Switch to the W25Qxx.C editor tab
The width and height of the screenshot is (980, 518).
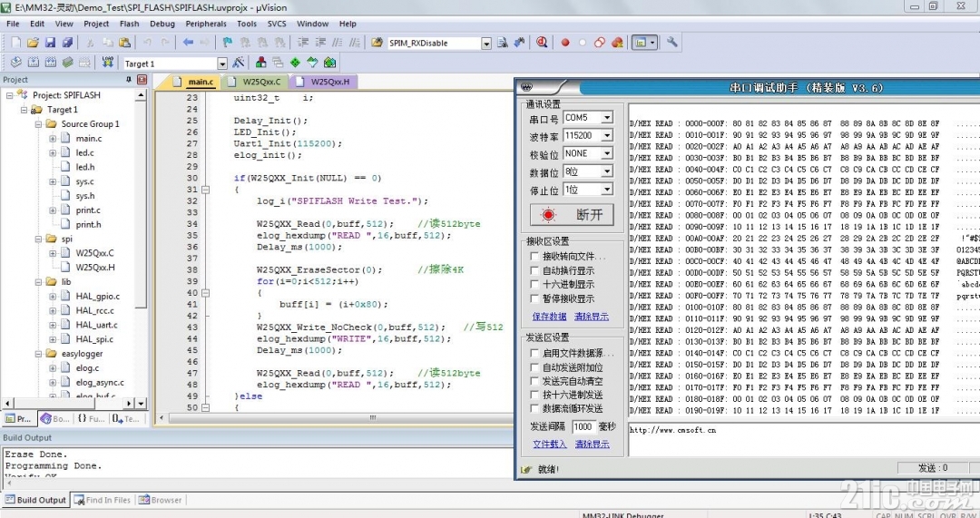(255, 82)
